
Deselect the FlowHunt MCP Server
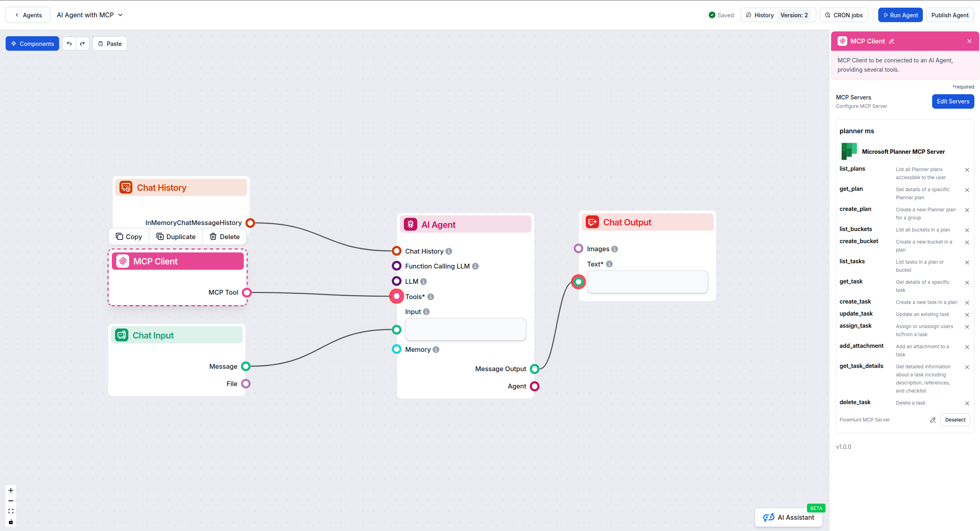click(955, 420)
